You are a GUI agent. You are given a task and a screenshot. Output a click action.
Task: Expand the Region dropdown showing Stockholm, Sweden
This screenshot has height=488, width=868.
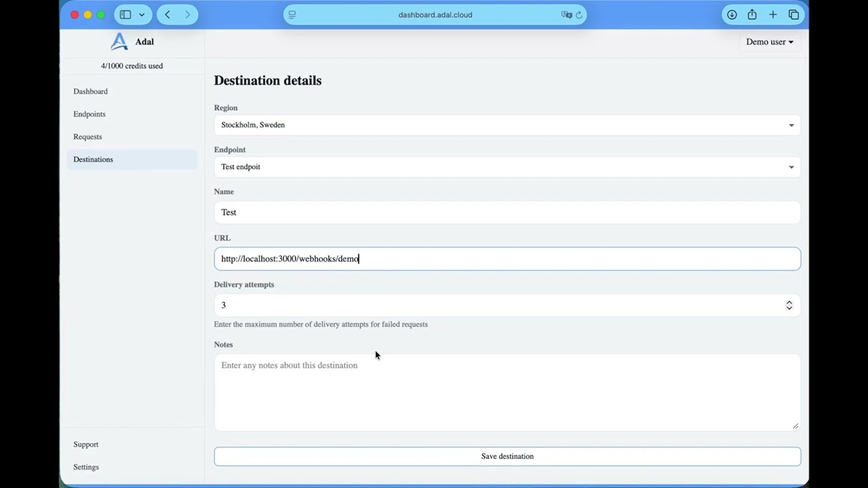507,125
